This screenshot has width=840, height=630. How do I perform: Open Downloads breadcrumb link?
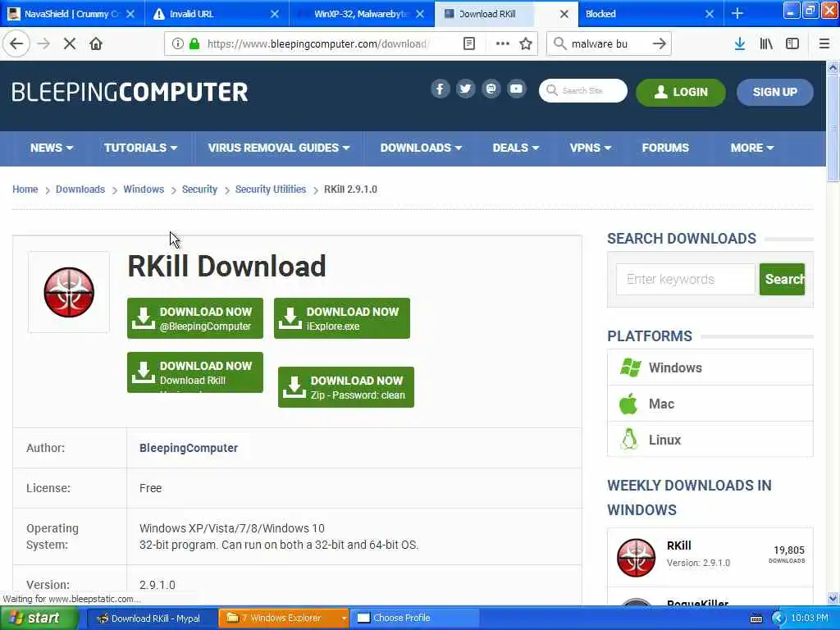click(80, 189)
